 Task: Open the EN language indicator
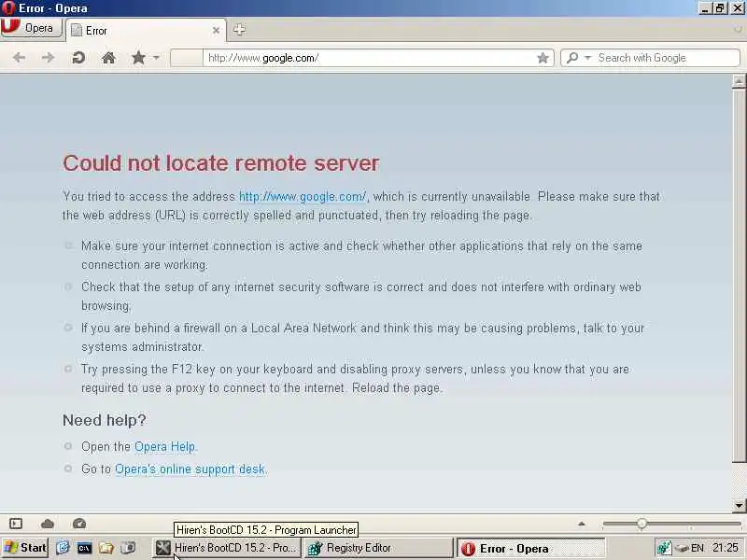(x=698, y=548)
